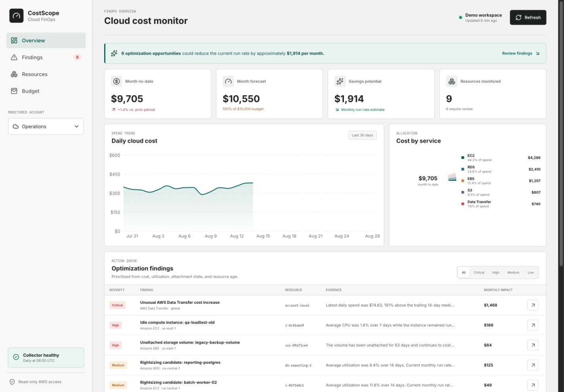Click the Unattached storage volume finding title
The image size is (564, 392).
click(x=190, y=343)
